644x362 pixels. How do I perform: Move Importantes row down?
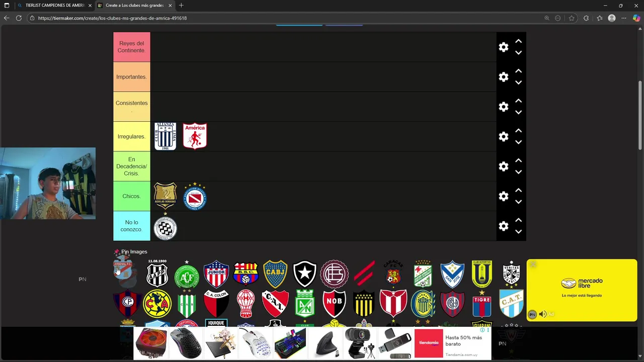point(518,82)
